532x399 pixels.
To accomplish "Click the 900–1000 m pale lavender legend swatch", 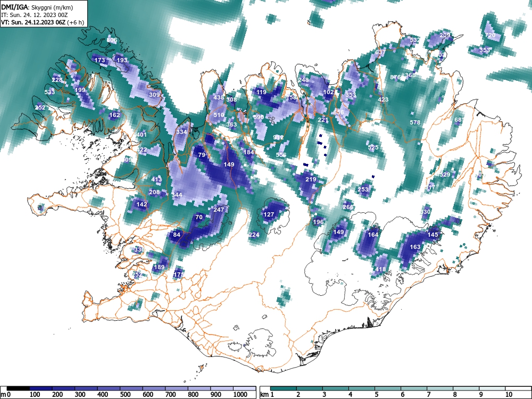I will click(x=222, y=388).
